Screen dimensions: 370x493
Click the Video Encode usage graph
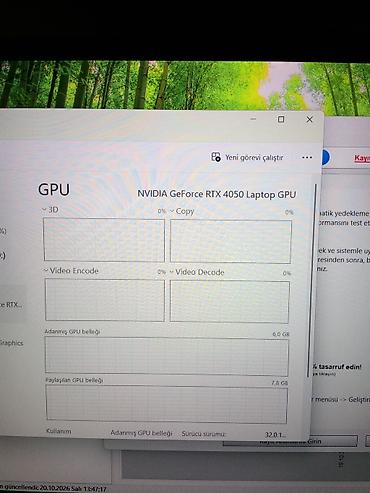tap(105, 300)
